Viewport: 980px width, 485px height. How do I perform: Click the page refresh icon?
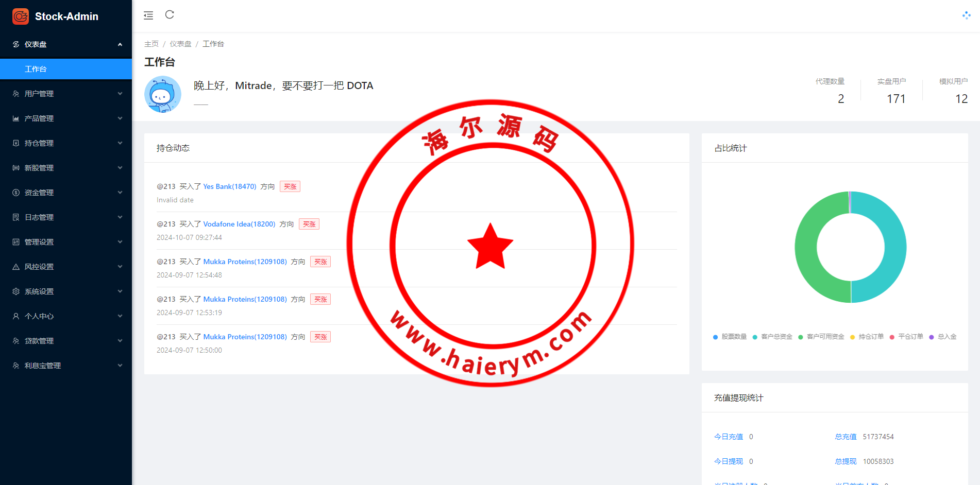170,15
